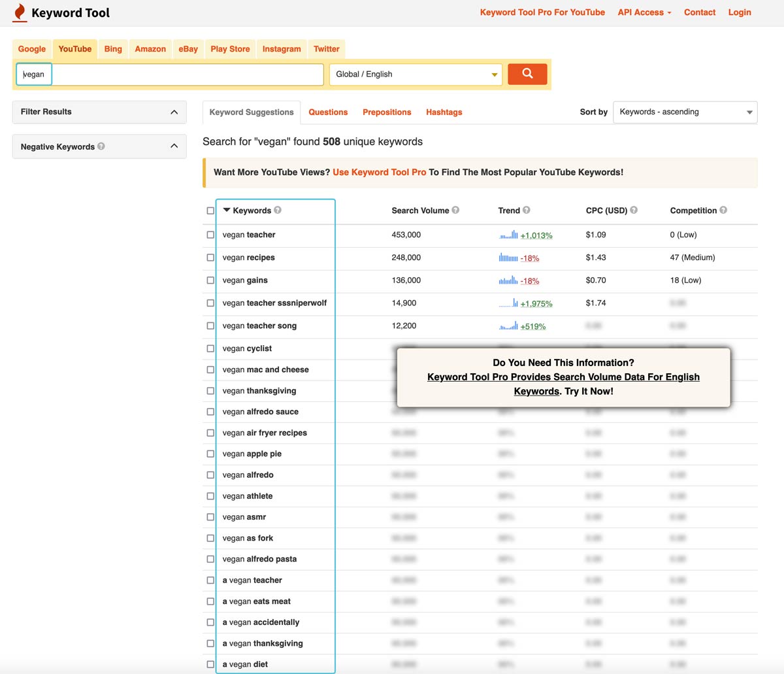Image resolution: width=784 pixels, height=674 pixels.
Task: Select the a vegan eats meat checkbox
Action: pos(210,601)
